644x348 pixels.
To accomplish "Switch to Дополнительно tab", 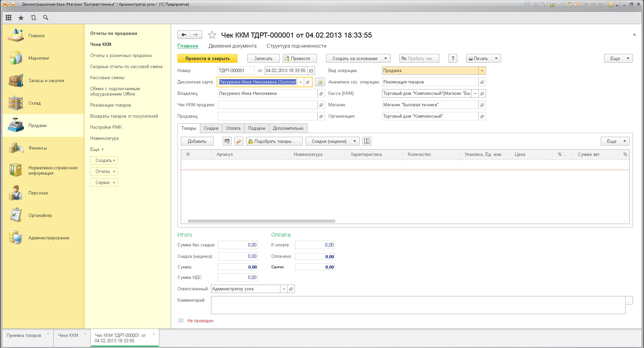I will coord(288,128).
